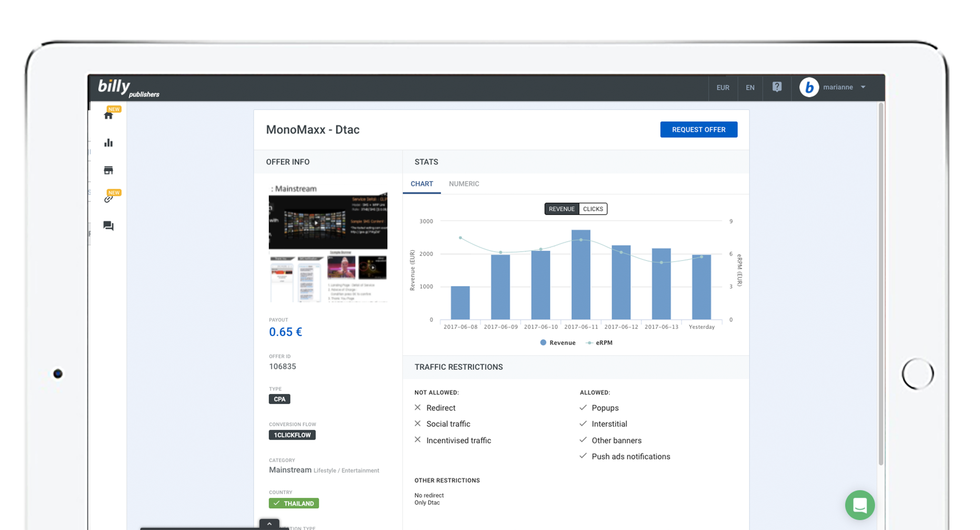Open the messages chat sidebar icon
Image resolution: width=980 pixels, height=530 pixels.
pos(108,226)
